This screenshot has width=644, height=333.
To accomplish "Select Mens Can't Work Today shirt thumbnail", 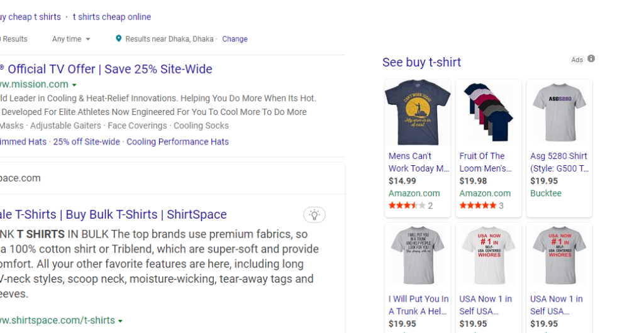I will coord(418,112).
